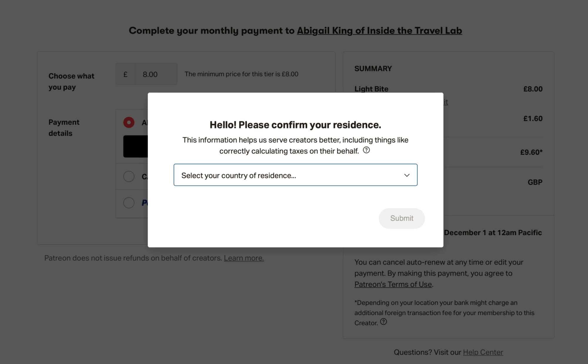Click the help icon beside the taxes explanation
Image resolution: width=588 pixels, height=364 pixels.
366,150
